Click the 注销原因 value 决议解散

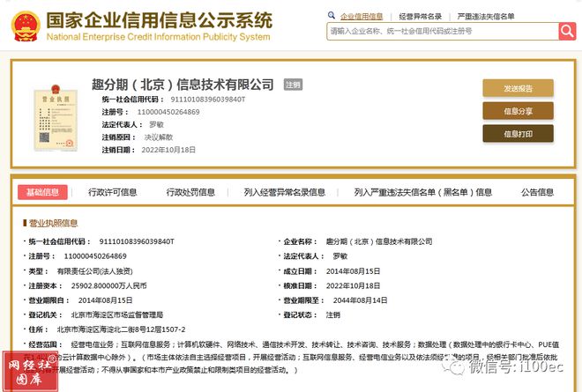(x=159, y=137)
